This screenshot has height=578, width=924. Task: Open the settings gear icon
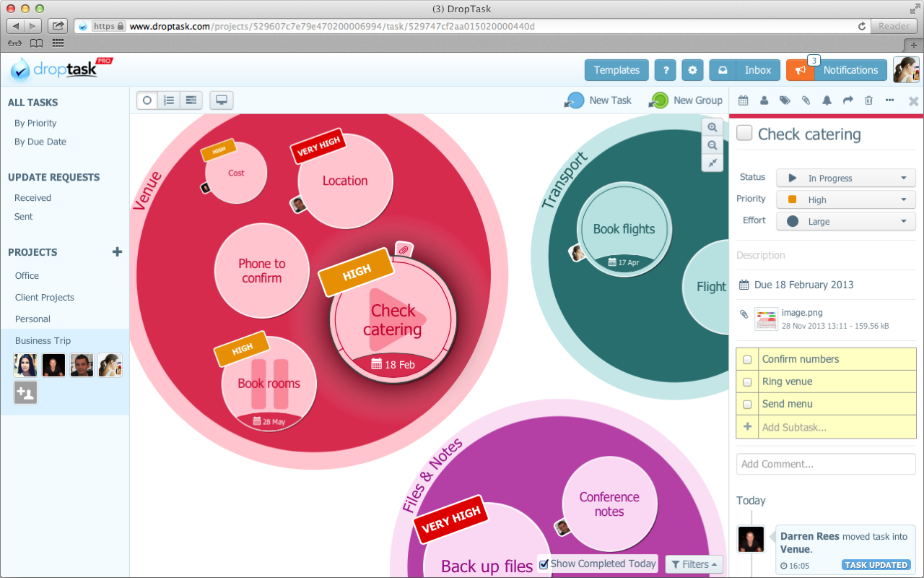point(692,69)
